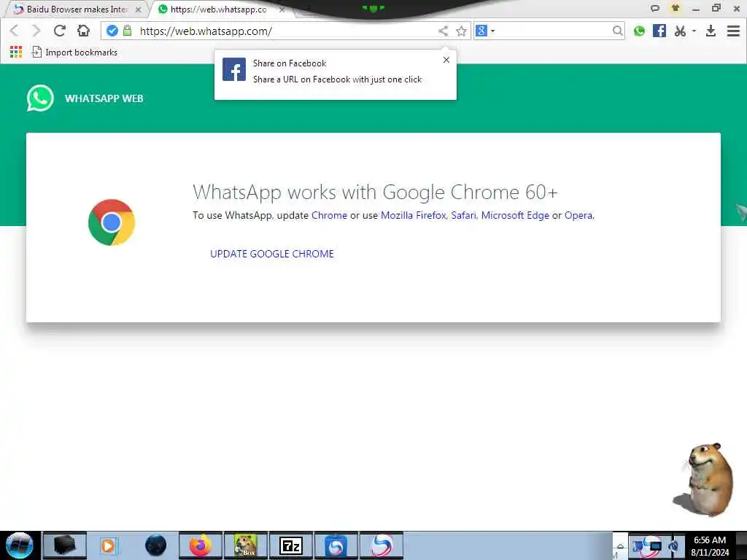Viewport: 747px width, 560px height.
Task: Click the 'Share on Facebook' popup title
Action: pyautogui.click(x=289, y=63)
